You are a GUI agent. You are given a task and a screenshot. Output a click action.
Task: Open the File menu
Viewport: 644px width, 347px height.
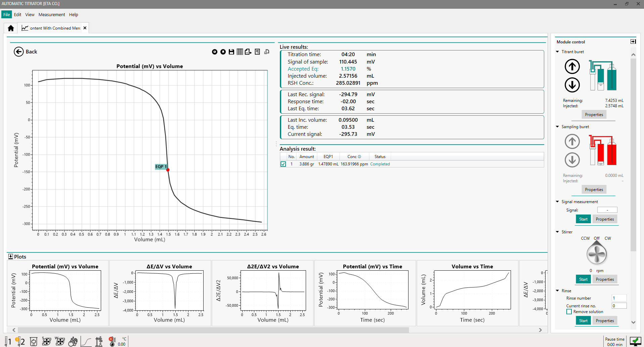click(x=6, y=15)
